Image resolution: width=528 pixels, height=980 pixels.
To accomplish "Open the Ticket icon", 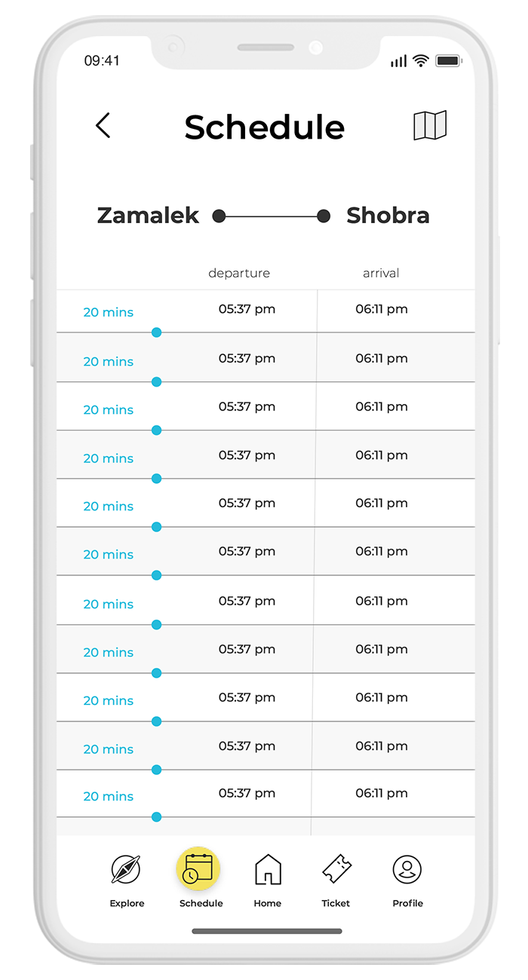I will [336, 869].
